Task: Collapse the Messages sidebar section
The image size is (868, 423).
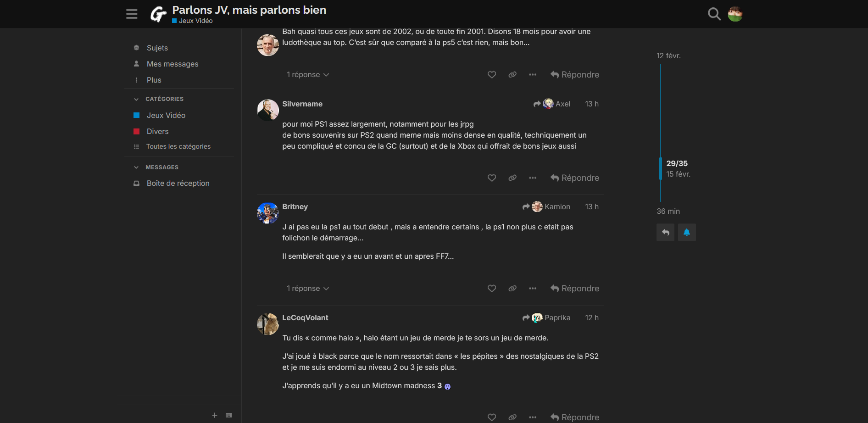Action: [136, 167]
